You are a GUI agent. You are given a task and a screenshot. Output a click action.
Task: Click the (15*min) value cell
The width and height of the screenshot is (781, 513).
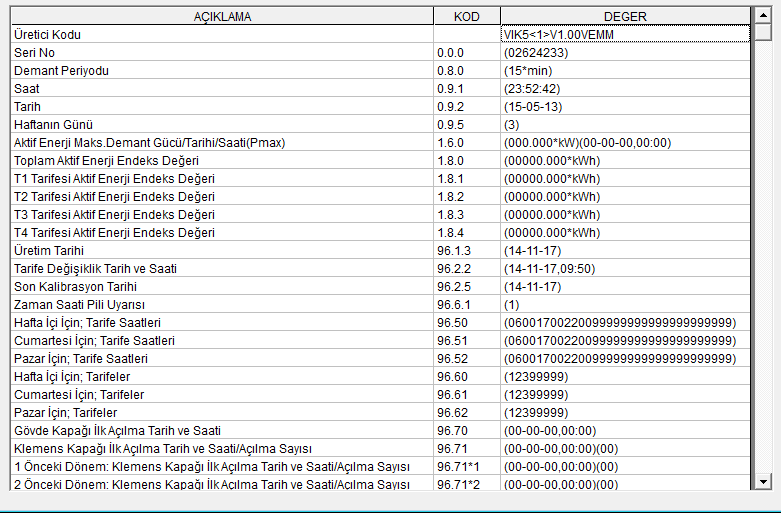tap(625, 71)
